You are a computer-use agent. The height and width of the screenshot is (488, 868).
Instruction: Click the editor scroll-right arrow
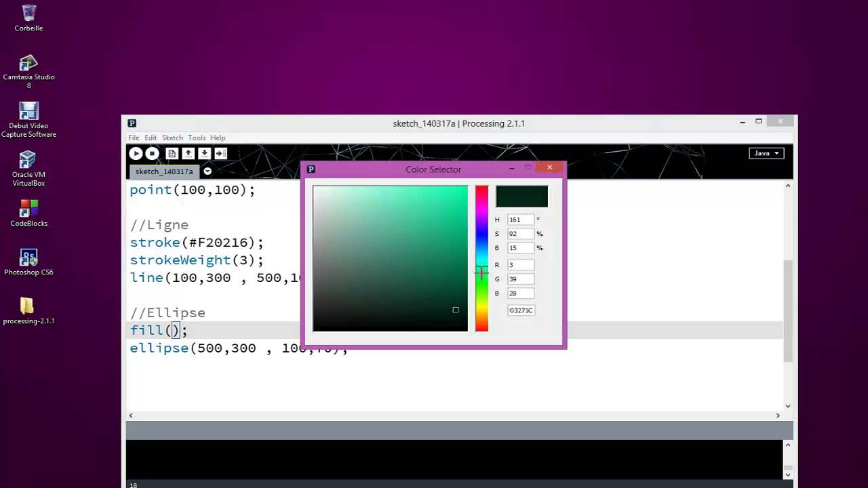point(778,415)
